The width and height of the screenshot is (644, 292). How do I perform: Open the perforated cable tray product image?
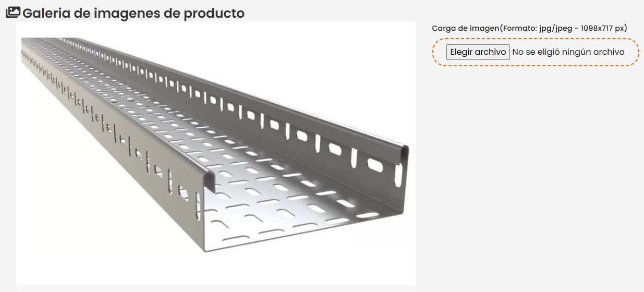pyautogui.click(x=215, y=152)
